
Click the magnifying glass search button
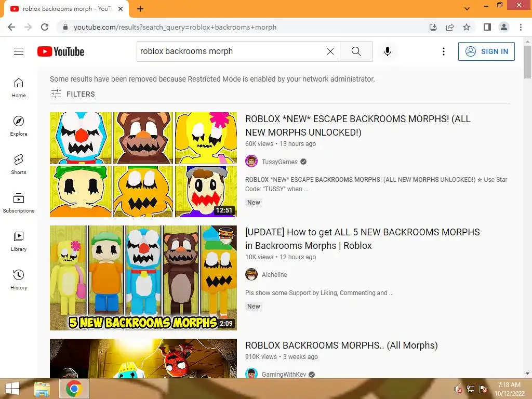[x=356, y=51]
